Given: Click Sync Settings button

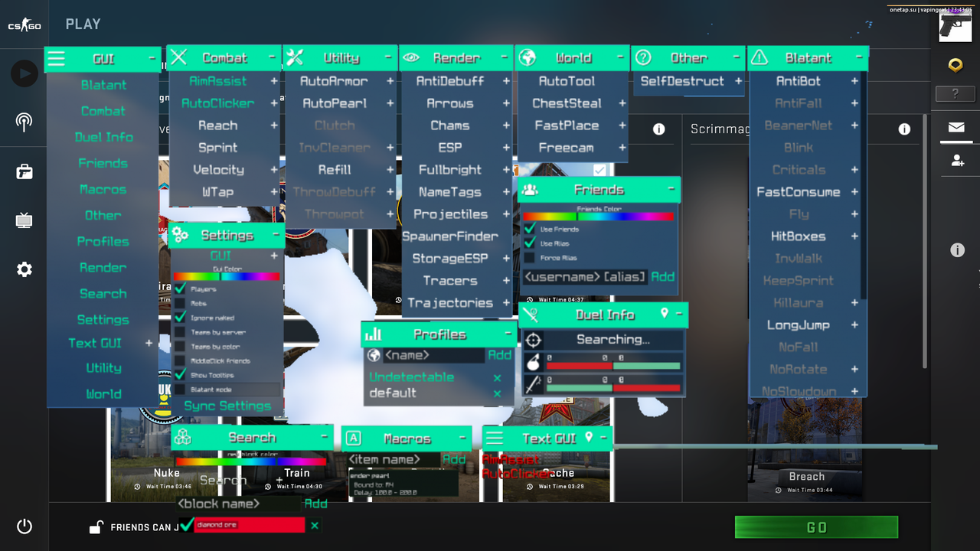Looking at the screenshot, I should coord(227,406).
